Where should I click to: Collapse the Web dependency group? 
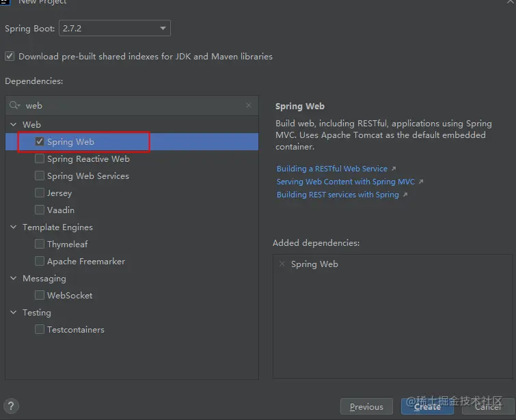point(14,125)
